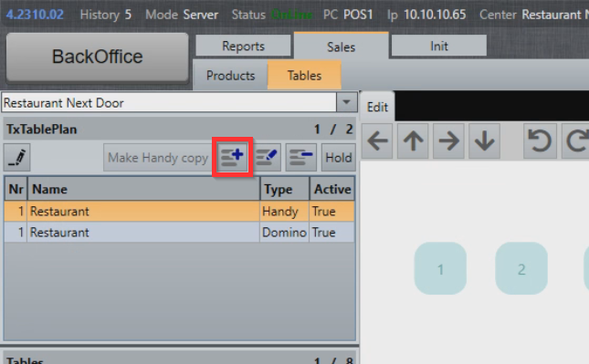589x364 pixels.
Task: Move selection with the left arrow icon
Action: coord(377,141)
